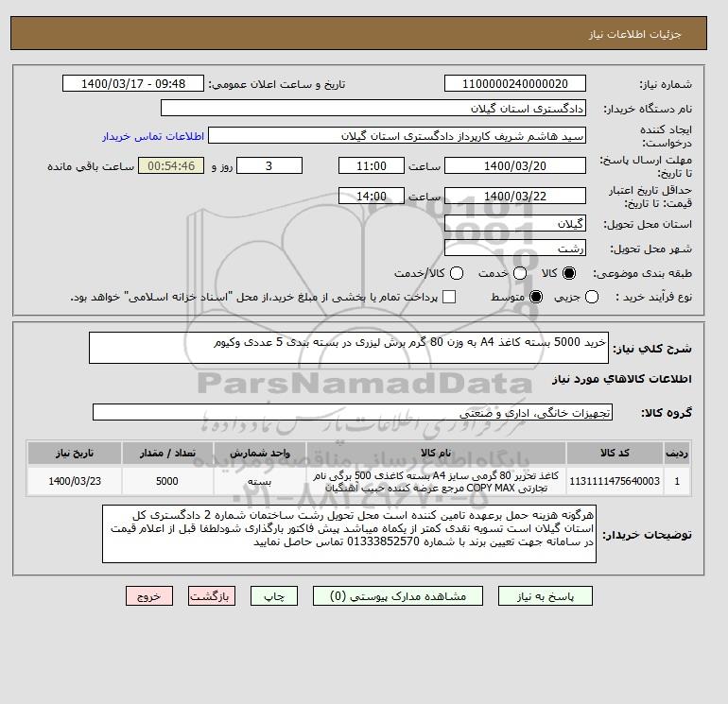Select the متوسط purchase type radio

[536, 297]
